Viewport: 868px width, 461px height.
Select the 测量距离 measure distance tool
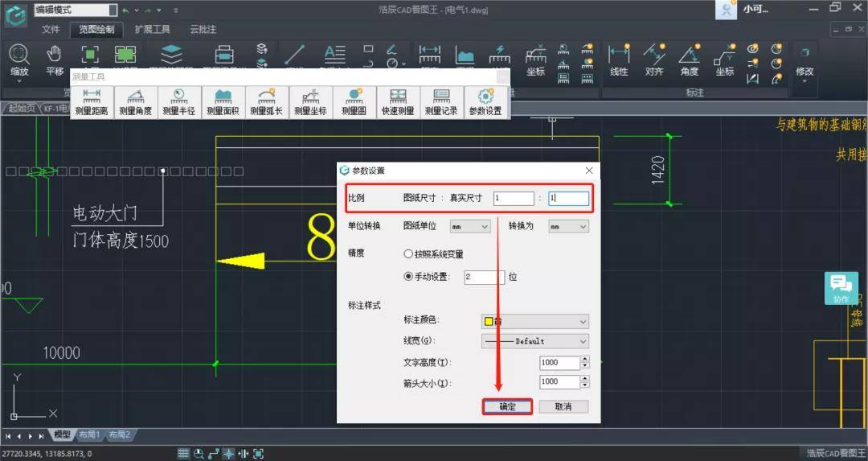(92, 102)
